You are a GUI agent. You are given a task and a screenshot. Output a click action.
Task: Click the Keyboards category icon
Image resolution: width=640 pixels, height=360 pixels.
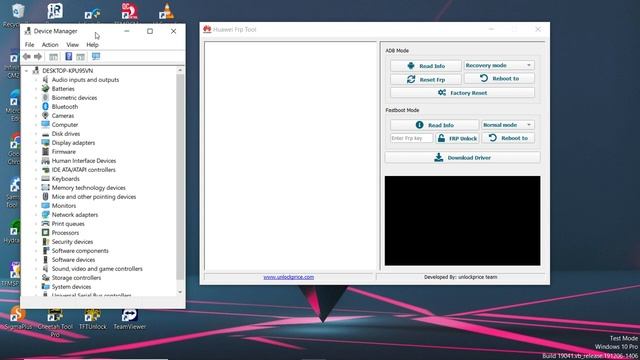pyautogui.click(x=45, y=179)
